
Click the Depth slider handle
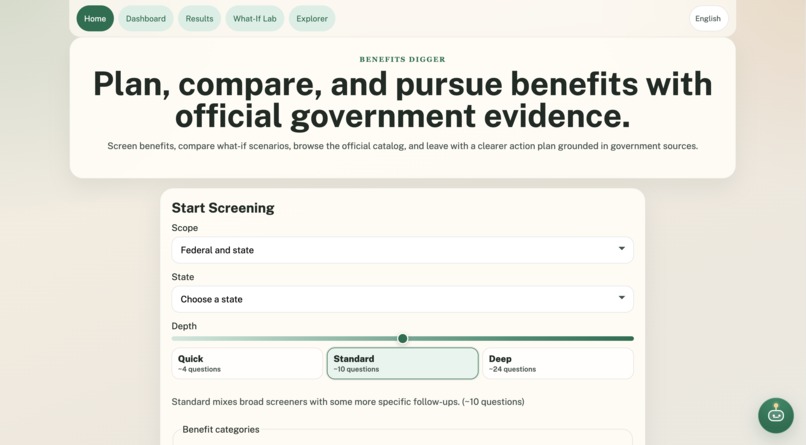[402, 338]
